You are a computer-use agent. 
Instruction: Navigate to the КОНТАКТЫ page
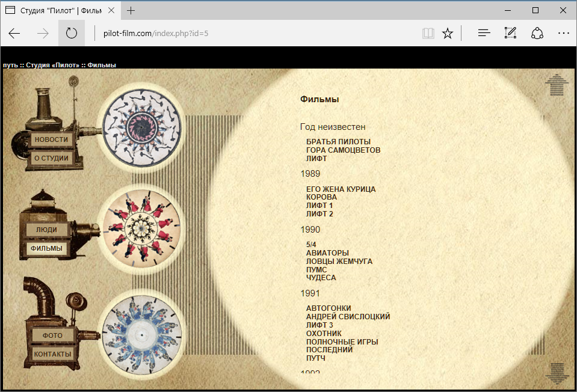52,354
